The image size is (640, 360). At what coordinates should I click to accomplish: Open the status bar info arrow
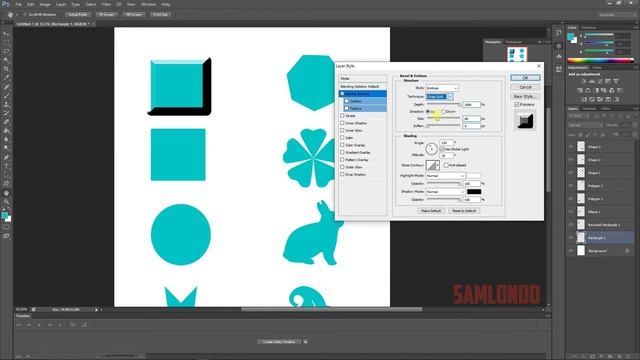pyautogui.click(x=97, y=310)
